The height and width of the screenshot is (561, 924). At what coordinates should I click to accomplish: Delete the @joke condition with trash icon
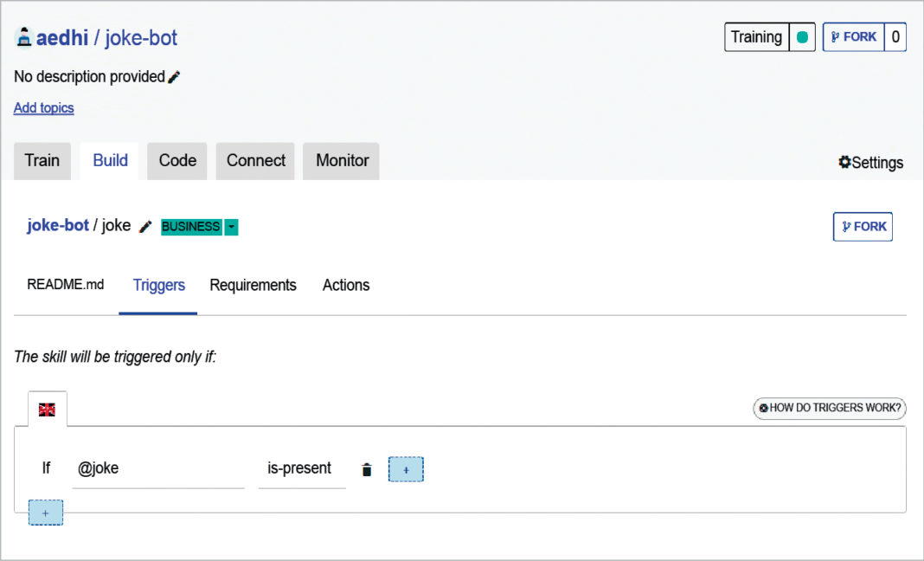click(366, 468)
